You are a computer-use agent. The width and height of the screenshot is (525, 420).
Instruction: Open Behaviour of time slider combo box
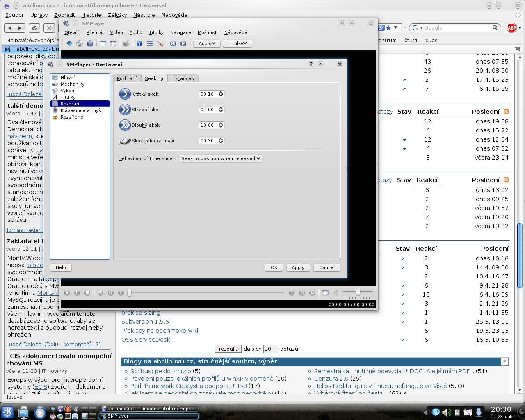click(x=221, y=158)
